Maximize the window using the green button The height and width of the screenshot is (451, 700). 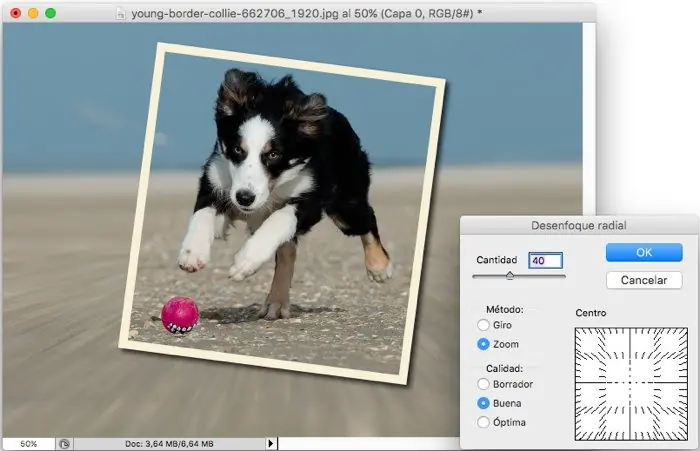coord(50,13)
